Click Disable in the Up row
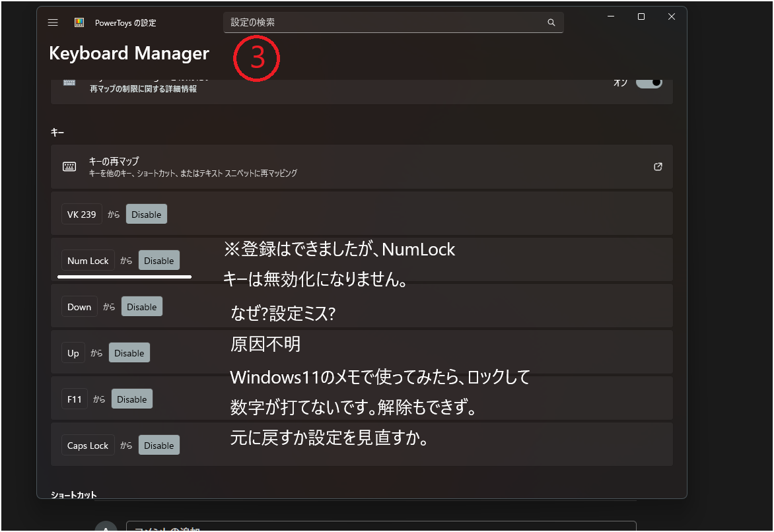 point(129,353)
